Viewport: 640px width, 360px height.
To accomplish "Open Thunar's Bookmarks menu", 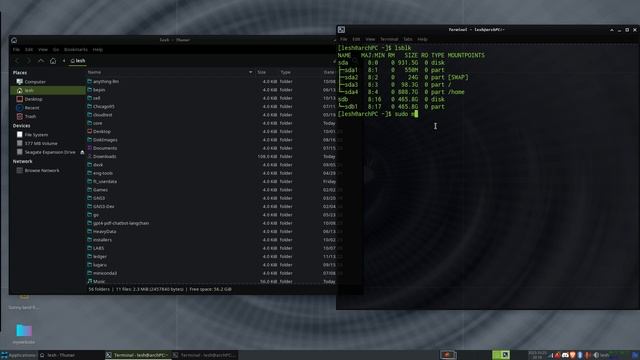I will point(76,49).
